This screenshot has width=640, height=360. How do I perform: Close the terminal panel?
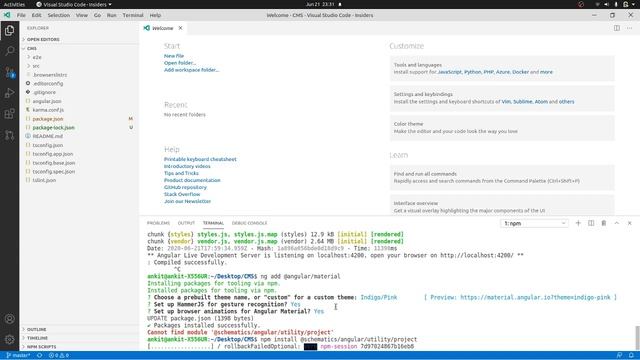[629, 223]
